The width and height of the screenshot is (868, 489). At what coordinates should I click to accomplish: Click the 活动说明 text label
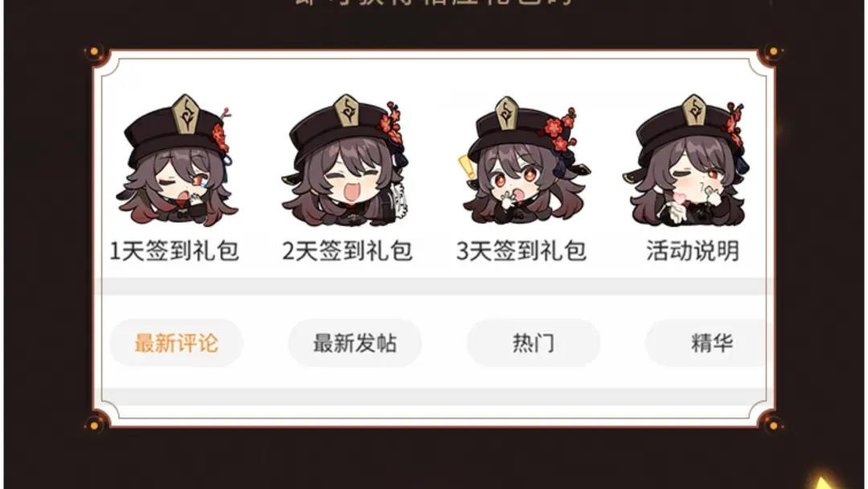coord(693,251)
